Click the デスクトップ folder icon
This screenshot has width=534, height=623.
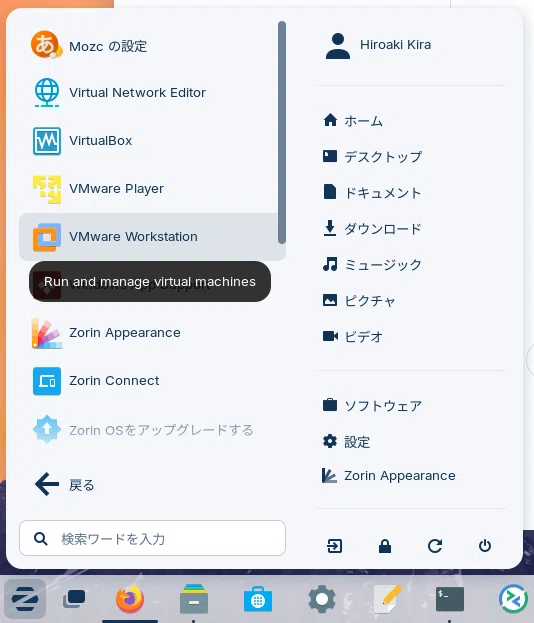[x=330, y=156]
